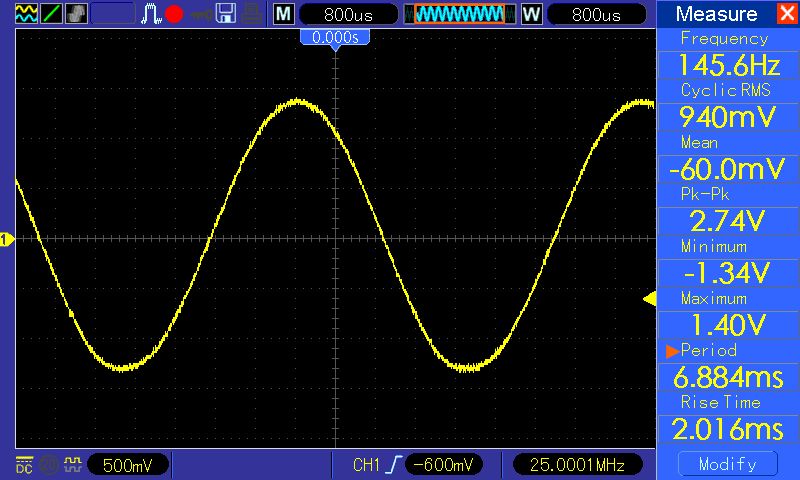The height and width of the screenshot is (480, 800).
Task: Click the CH1 trigger source label
Action: pos(366,465)
